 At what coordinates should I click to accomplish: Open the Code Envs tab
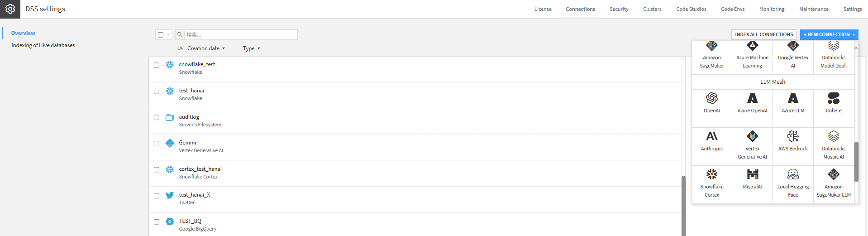coord(733,9)
